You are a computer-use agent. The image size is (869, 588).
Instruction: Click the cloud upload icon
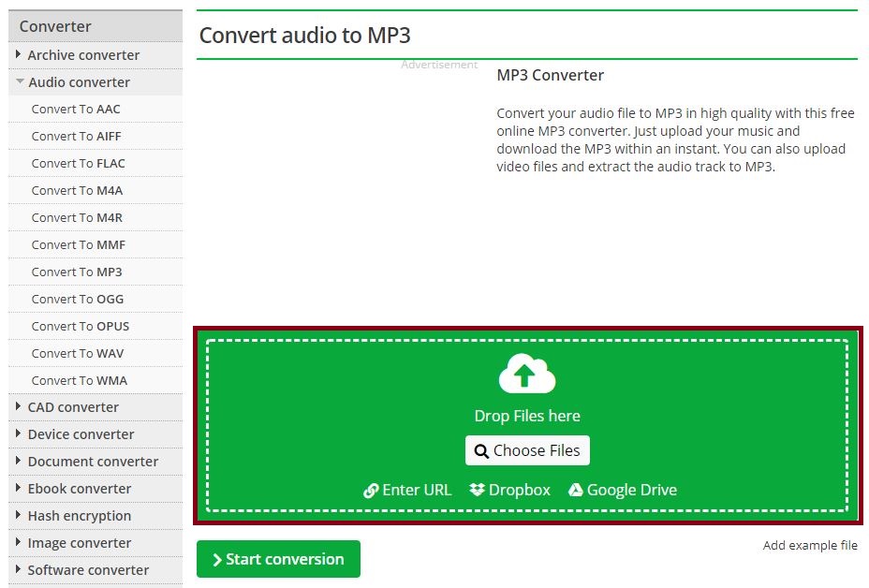526,374
